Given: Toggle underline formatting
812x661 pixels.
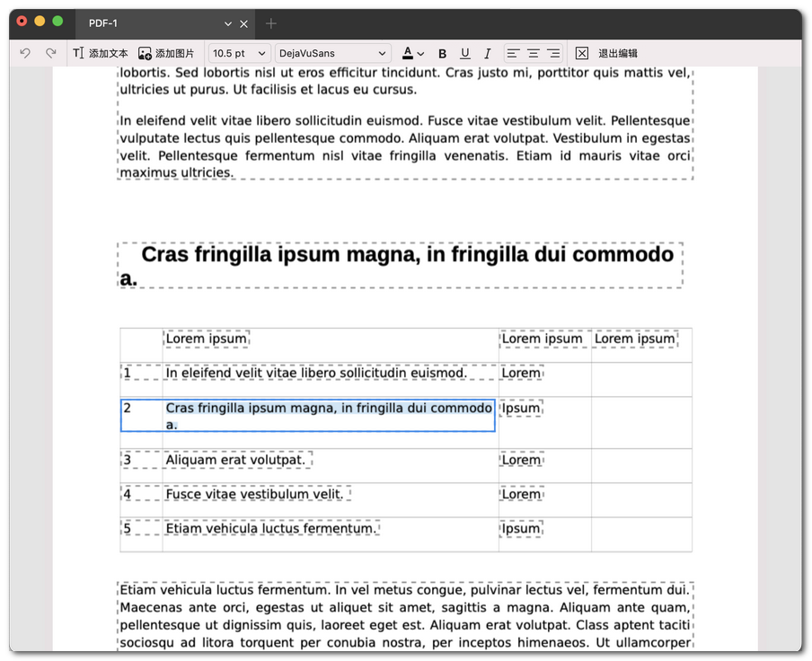Looking at the screenshot, I should coord(465,53).
